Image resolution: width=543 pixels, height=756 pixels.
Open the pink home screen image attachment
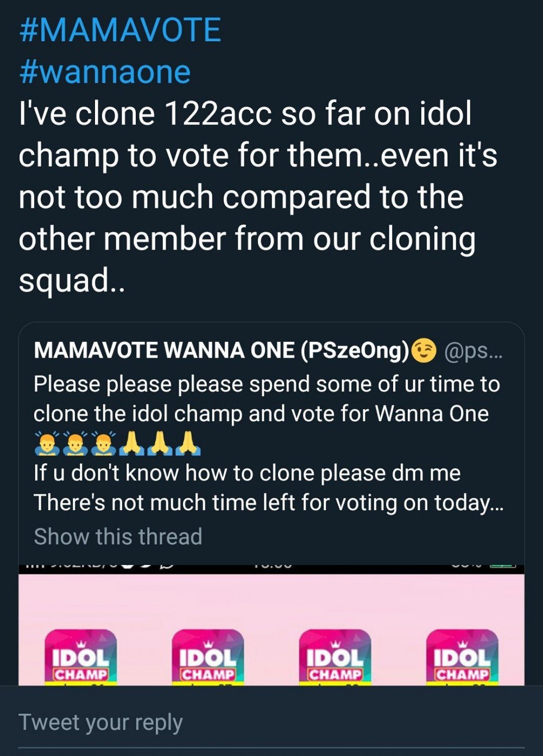coord(271,625)
